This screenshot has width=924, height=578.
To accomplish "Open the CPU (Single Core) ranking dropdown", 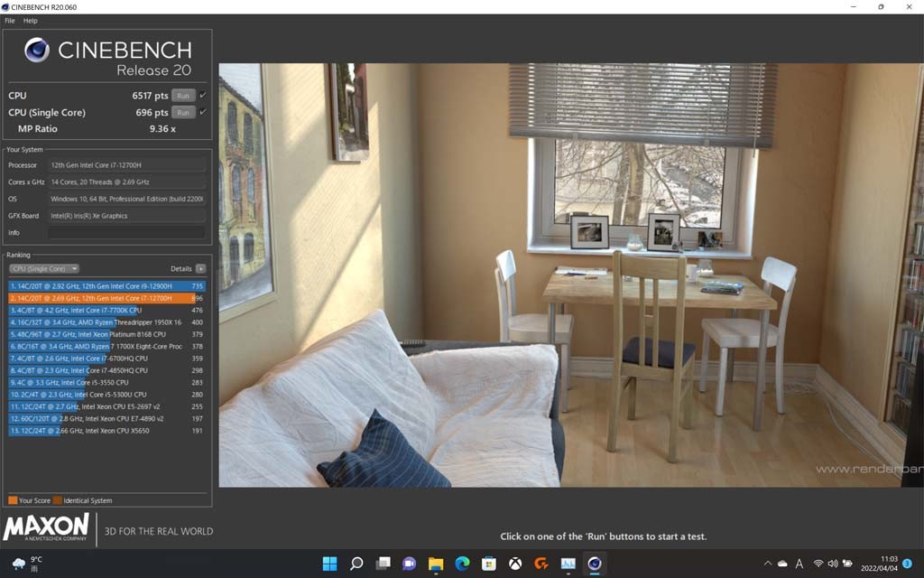I will 43,268.
